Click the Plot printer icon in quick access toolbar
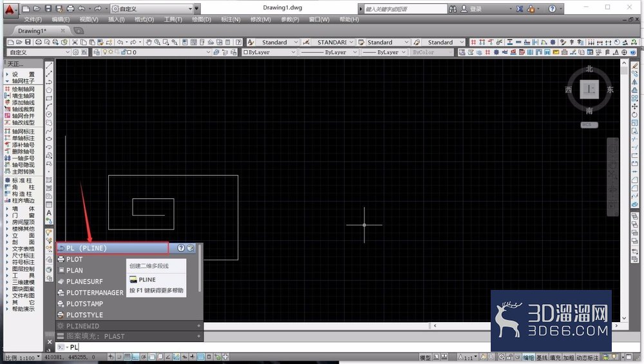The height and width of the screenshot is (364, 644). pyautogui.click(x=70, y=8)
